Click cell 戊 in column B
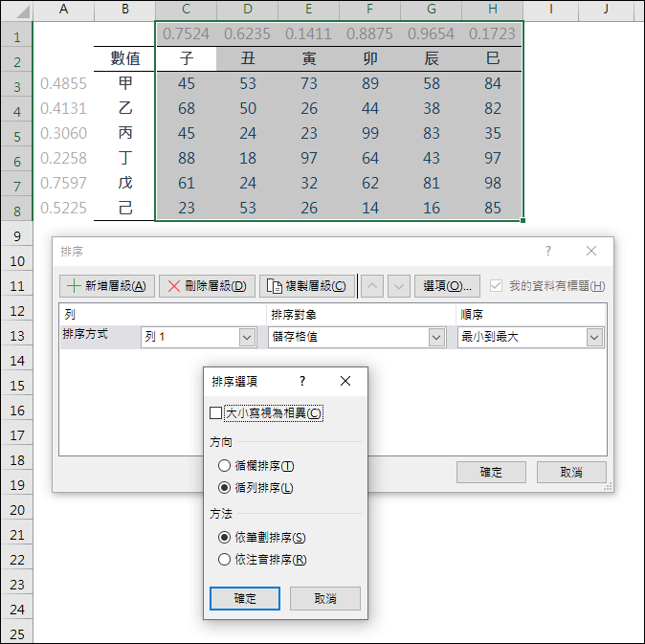This screenshot has width=645, height=644. (x=125, y=183)
